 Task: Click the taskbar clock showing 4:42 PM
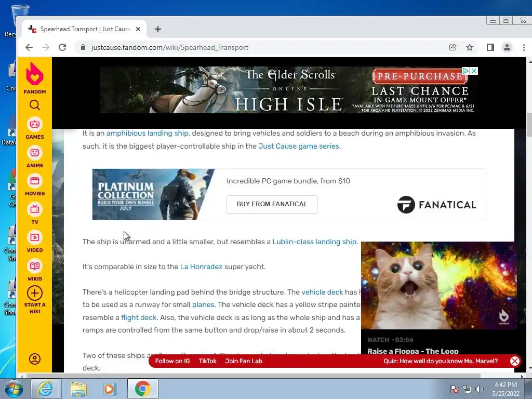506,389
